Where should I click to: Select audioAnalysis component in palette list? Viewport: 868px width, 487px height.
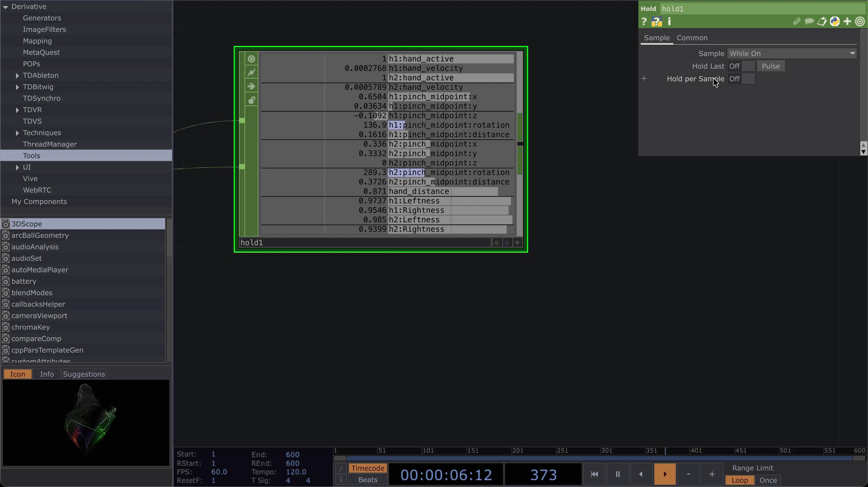(35, 247)
